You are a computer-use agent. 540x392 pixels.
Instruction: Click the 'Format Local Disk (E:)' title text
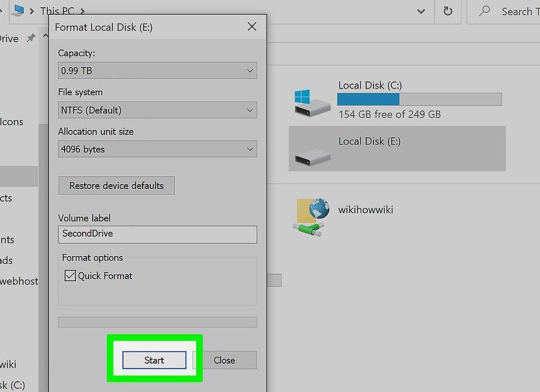tap(103, 27)
